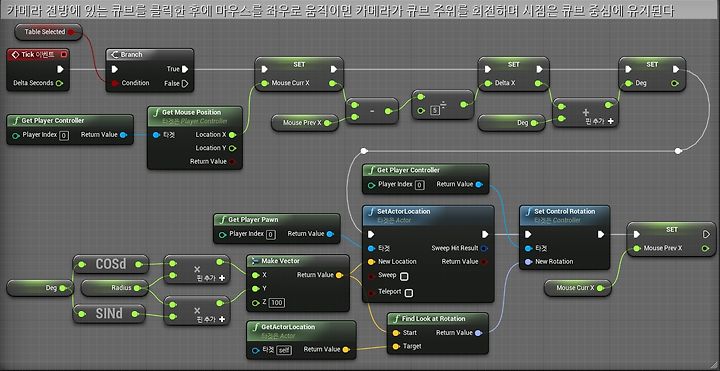Click the Delta Seconds output pin
Viewport: 720px width, 371px height.
point(59,83)
